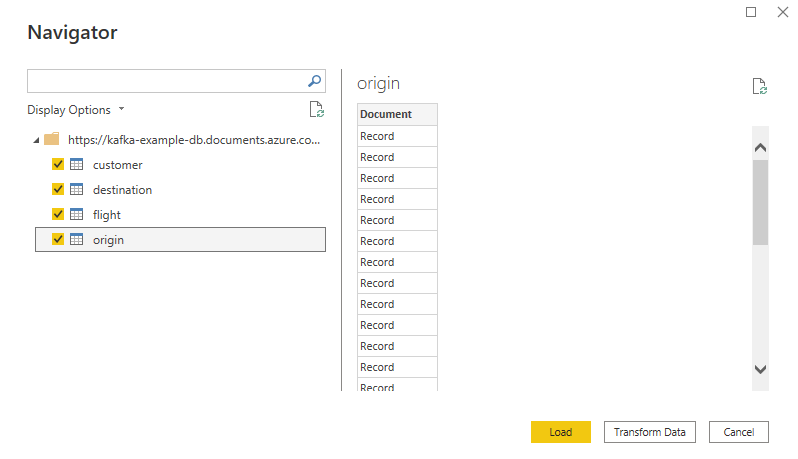Focus the navigator search input field
This screenshot has height=459, width=798.
tap(167, 81)
